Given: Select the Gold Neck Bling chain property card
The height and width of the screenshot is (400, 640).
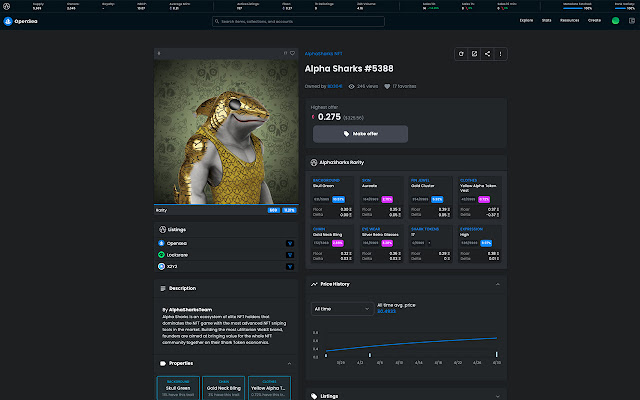Looking at the screenshot, I should coord(224,388).
